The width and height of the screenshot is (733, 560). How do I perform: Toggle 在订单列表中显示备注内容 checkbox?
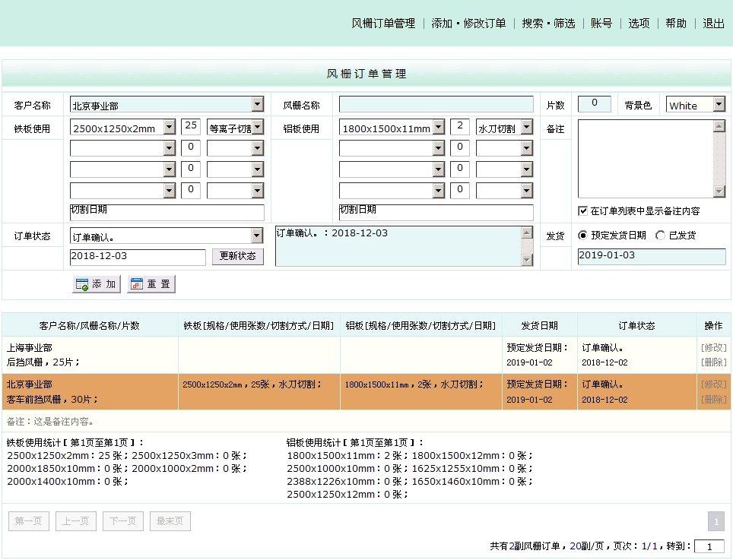(x=583, y=210)
